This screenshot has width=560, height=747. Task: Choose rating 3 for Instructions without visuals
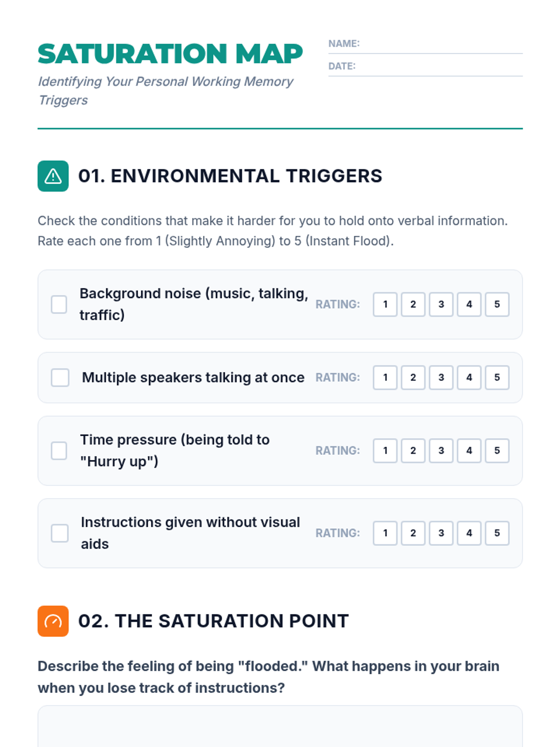[x=441, y=533]
